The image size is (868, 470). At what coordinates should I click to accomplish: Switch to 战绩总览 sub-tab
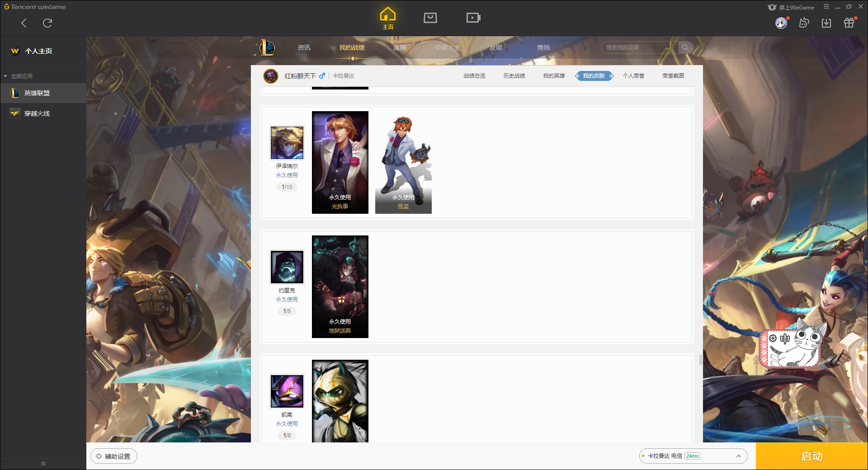(x=474, y=76)
